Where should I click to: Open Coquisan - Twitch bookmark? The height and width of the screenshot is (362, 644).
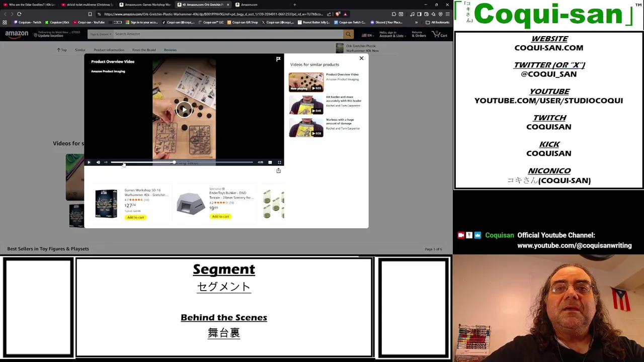tap(28, 22)
